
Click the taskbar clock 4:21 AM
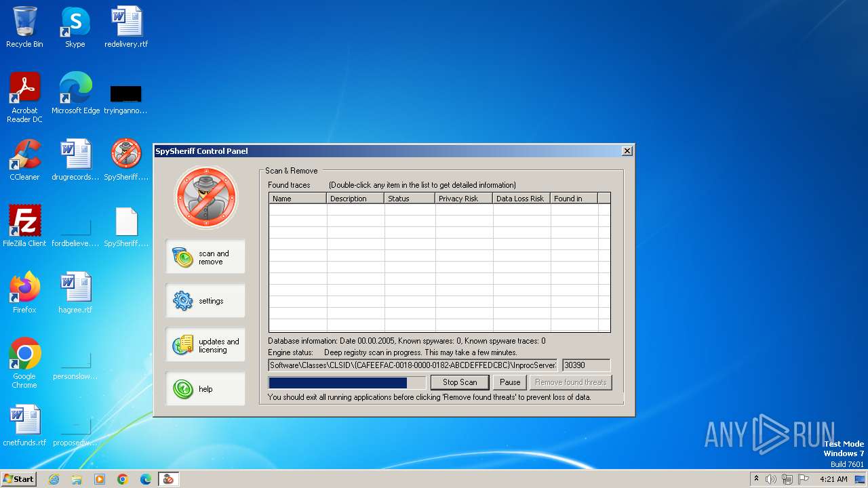(833, 479)
